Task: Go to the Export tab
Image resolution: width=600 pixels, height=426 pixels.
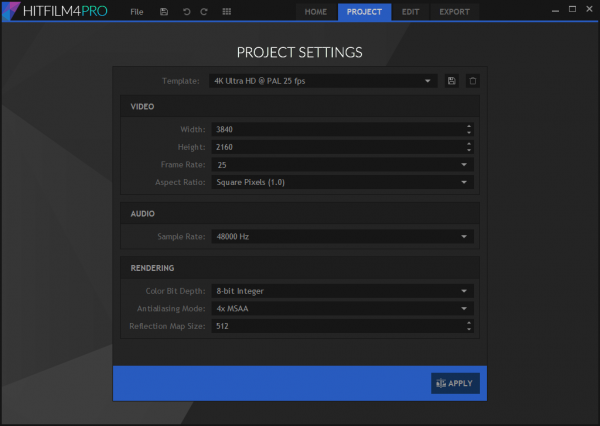Action: 454,12
